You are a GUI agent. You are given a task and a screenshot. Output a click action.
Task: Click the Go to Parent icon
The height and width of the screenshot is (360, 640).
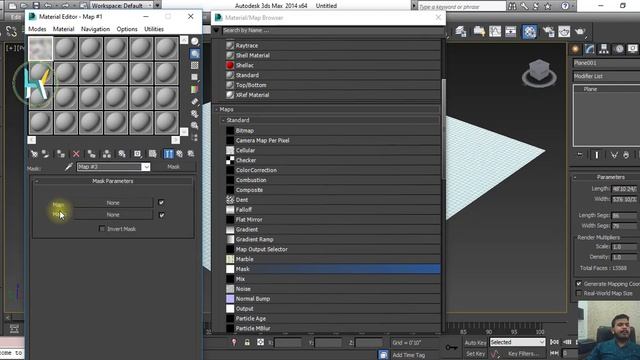[180, 154]
